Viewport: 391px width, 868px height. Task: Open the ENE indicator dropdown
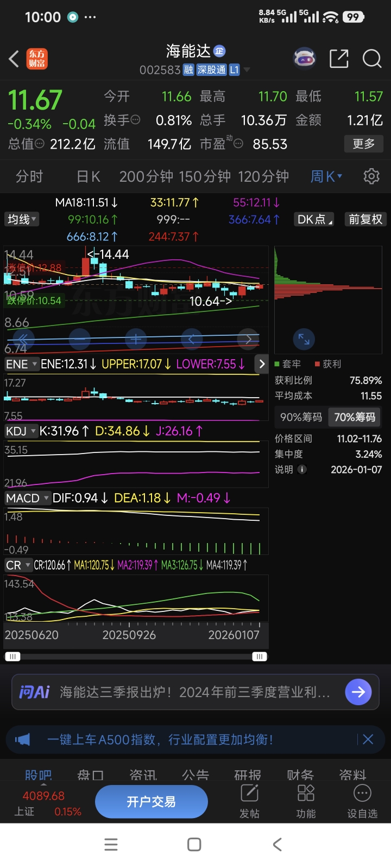[21, 364]
